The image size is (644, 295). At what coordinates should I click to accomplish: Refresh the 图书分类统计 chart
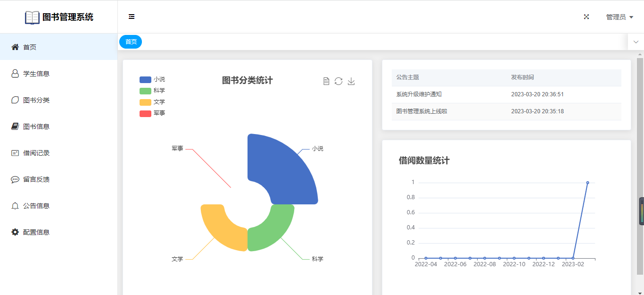coord(339,81)
